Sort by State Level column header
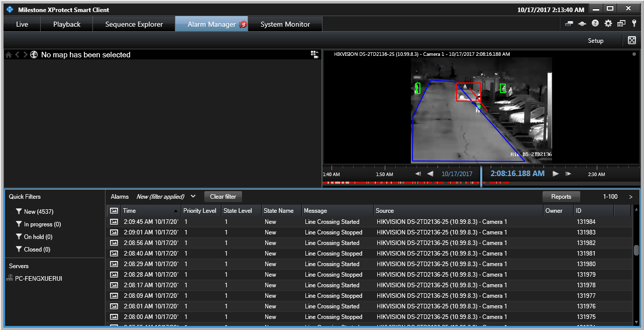Image resolution: width=644 pixels, height=330 pixels. (241, 211)
